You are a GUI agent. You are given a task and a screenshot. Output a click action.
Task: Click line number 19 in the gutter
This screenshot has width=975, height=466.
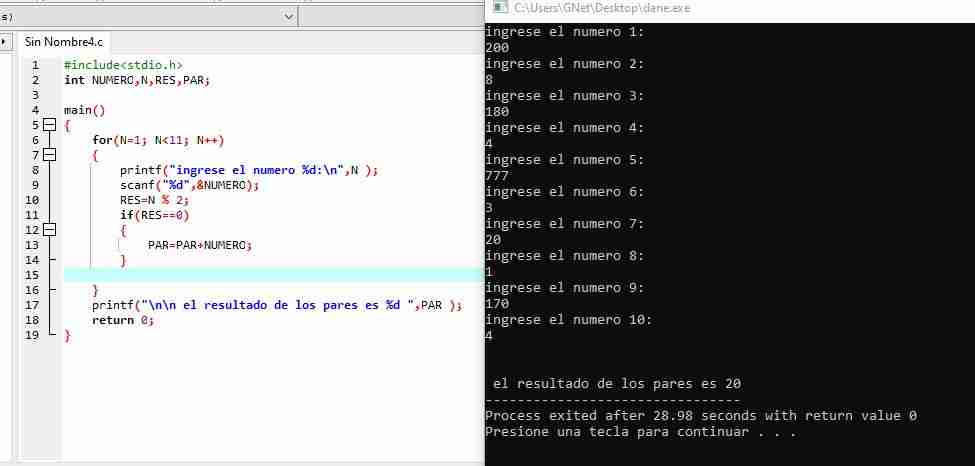tap(32, 335)
